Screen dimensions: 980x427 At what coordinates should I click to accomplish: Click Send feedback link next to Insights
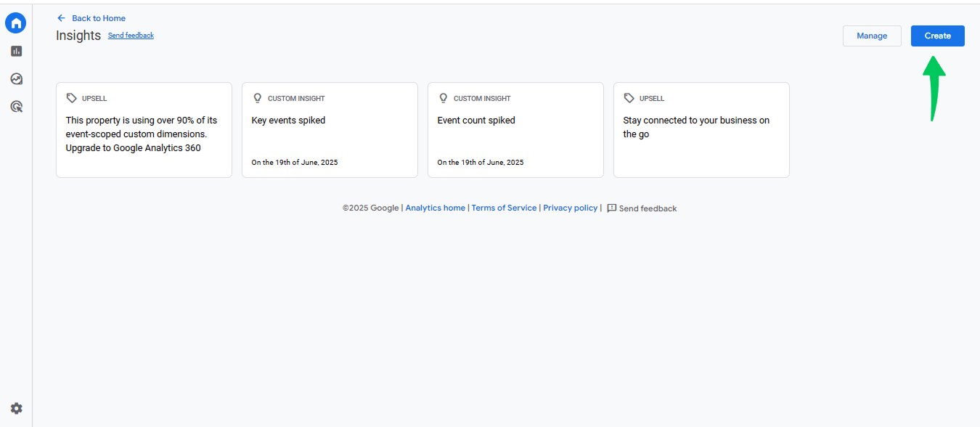click(x=131, y=36)
